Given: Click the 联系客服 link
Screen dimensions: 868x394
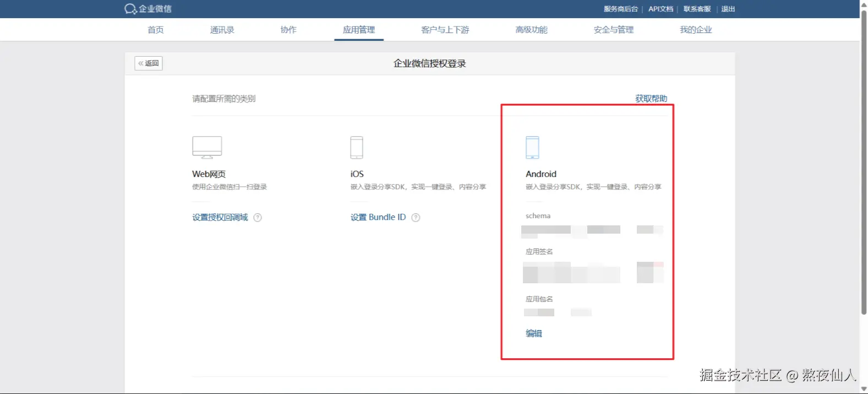Looking at the screenshot, I should [697, 9].
